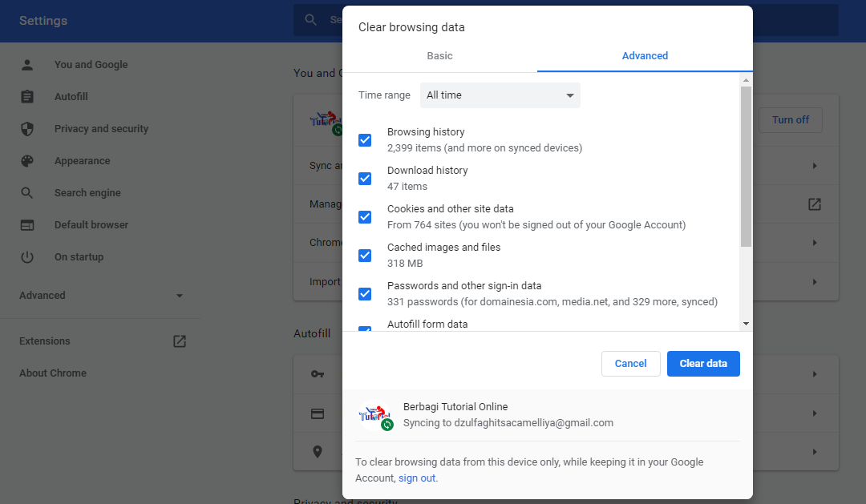Uncheck Cached images and files checkbox

click(x=365, y=255)
